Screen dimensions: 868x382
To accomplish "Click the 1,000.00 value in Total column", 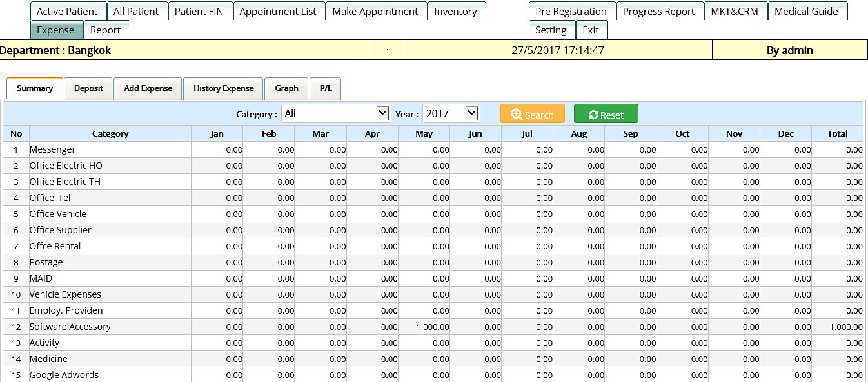I will [x=846, y=327].
